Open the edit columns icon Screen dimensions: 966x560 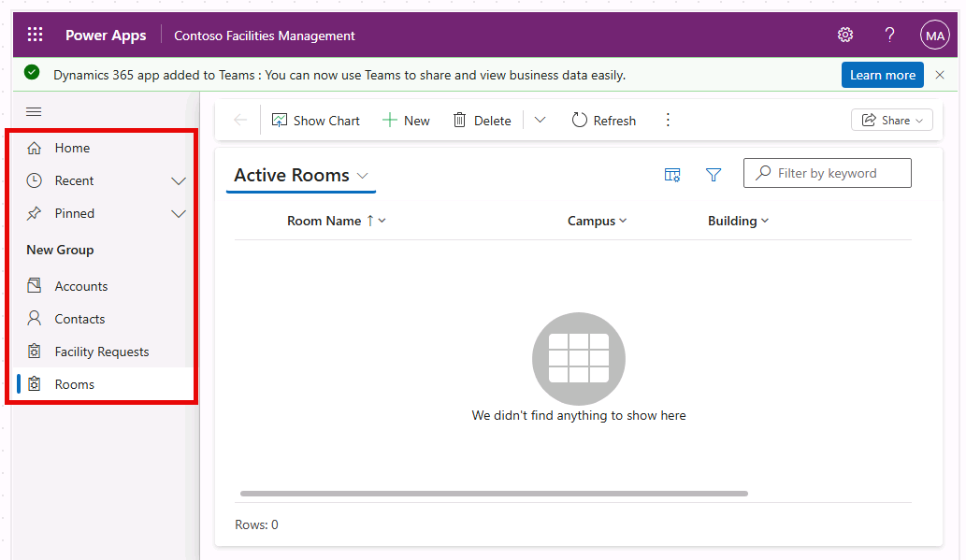[x=672, y=175]
